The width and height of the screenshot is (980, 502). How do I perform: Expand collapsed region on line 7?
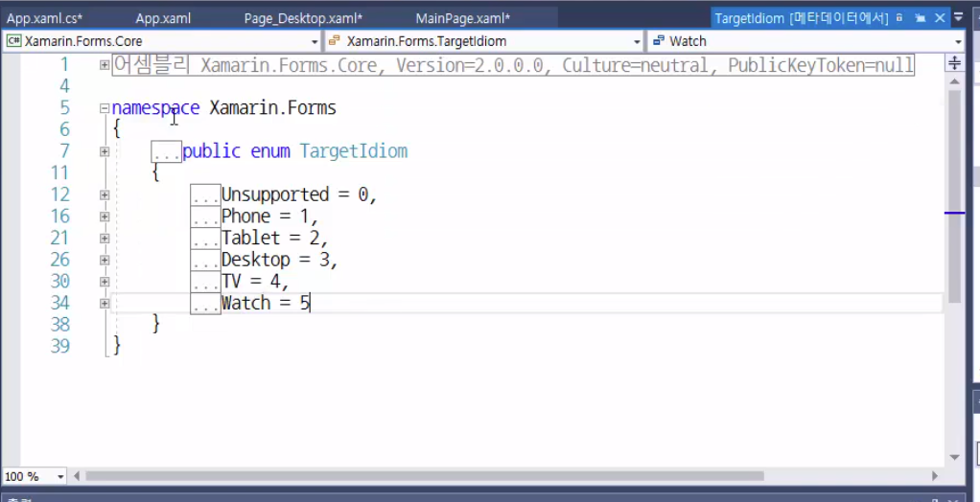[105, 151]
